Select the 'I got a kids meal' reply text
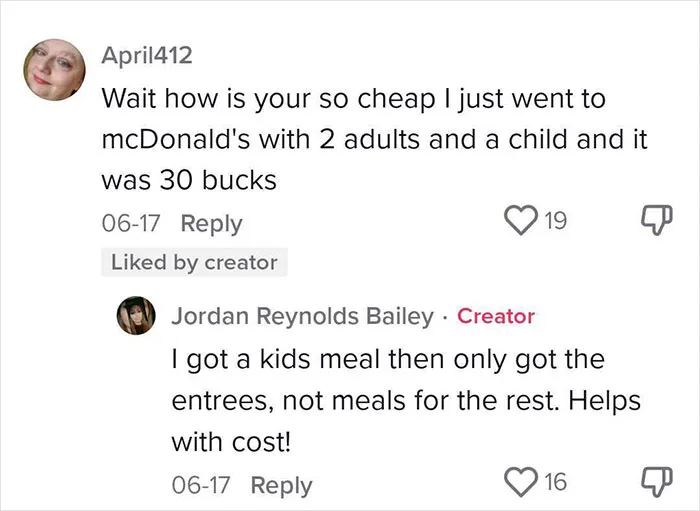 406,401
